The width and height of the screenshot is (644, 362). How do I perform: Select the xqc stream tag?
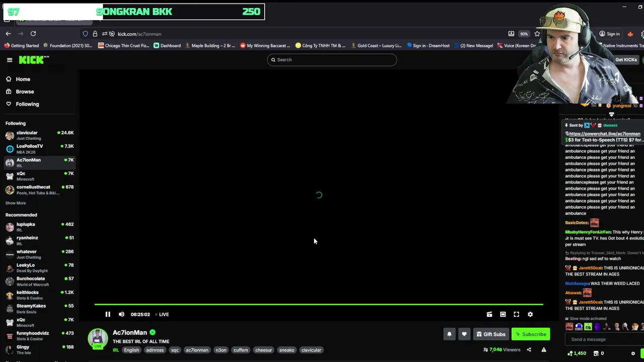175,350
